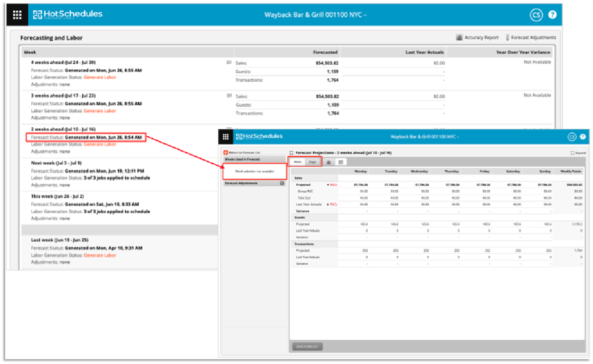Select Monday projected guests value 165.6

[364, 224]
